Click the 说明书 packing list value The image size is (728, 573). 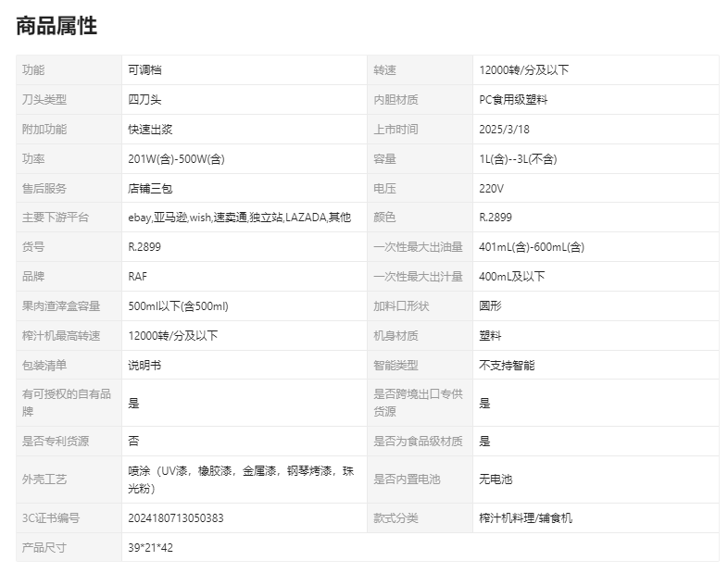(144, 366)
